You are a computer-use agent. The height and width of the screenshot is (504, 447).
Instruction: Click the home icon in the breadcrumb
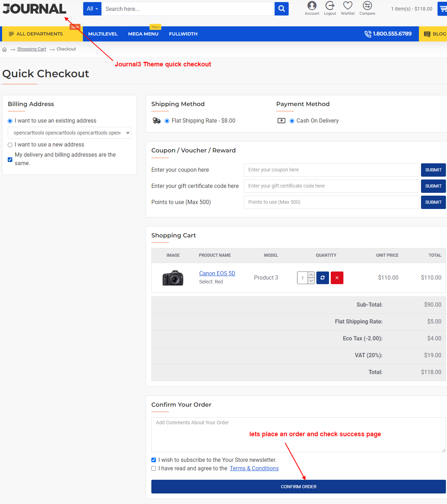(x=4, y=49)
